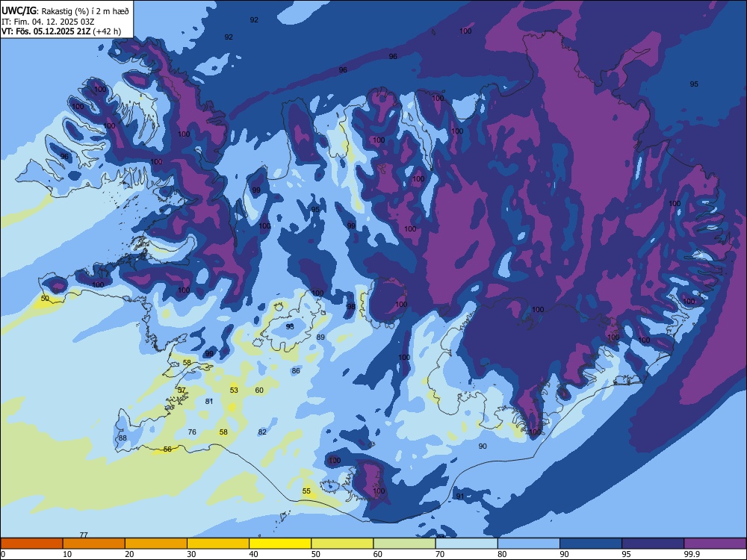Click the 'VT: Fös. 05.12.2025 21Z (+42 h)' line
Image resolution: width=747 pixels, height=560 pixels.
(61, 31)
